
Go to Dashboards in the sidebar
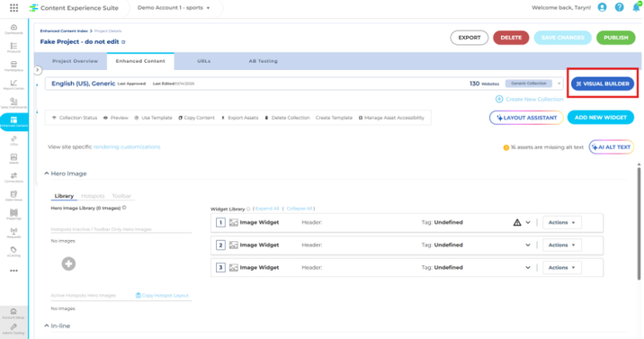pyautogui.click(x=14, y=29)
